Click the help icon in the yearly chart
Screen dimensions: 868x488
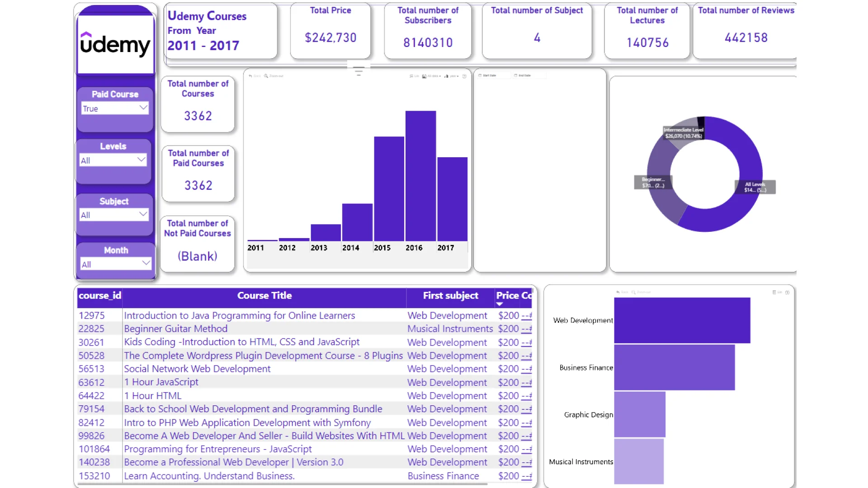coord(464,76)
